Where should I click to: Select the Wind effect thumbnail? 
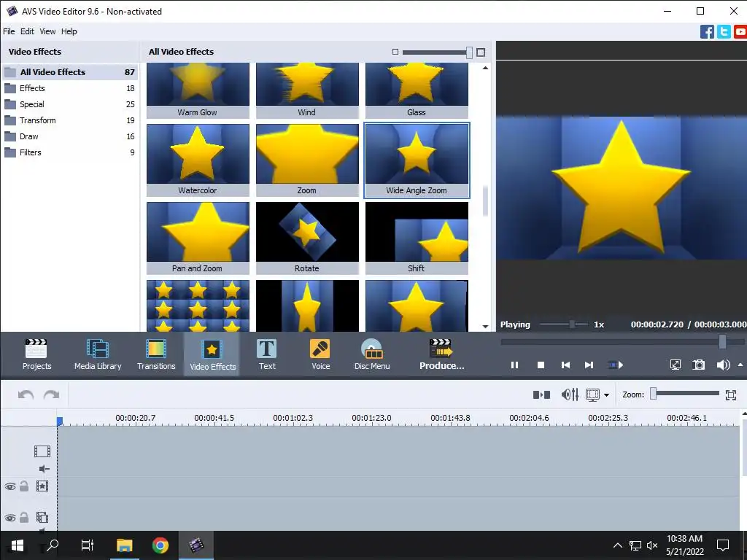pos(307,90)
